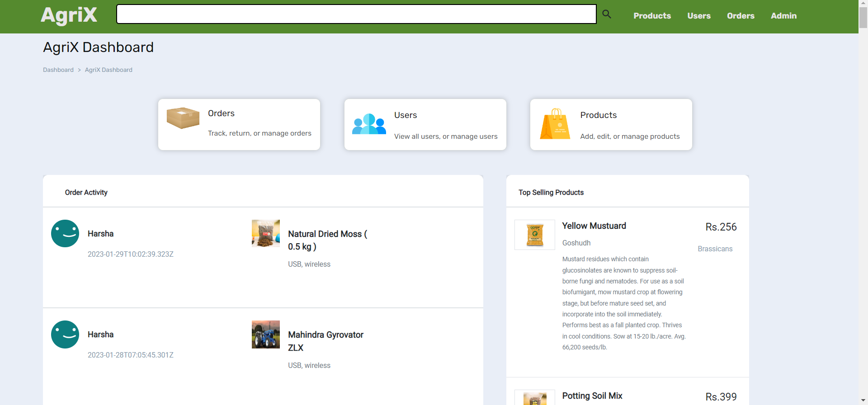Click the Order Activity heading
Screen dimensions: 868x405
pos(86,193)
